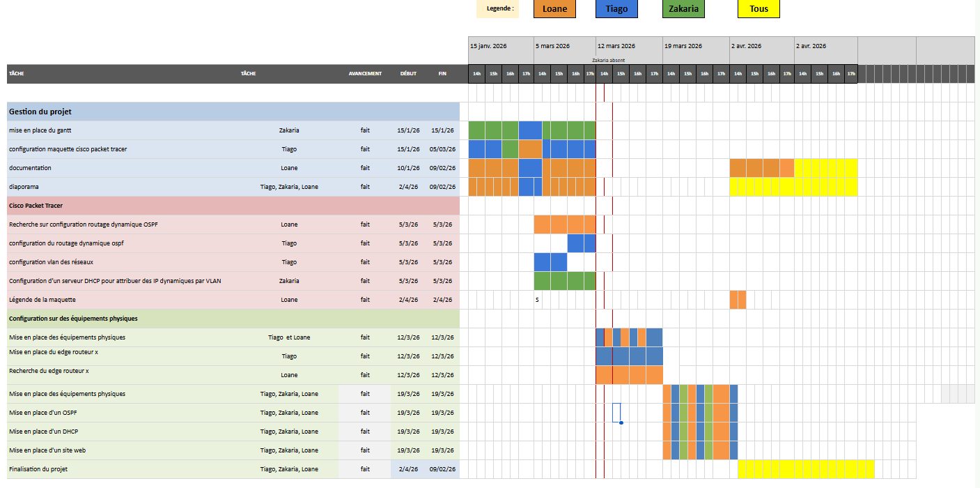Click the orange cells in Légende de la maquette row

pyautogui.click(x=738, y=300)
